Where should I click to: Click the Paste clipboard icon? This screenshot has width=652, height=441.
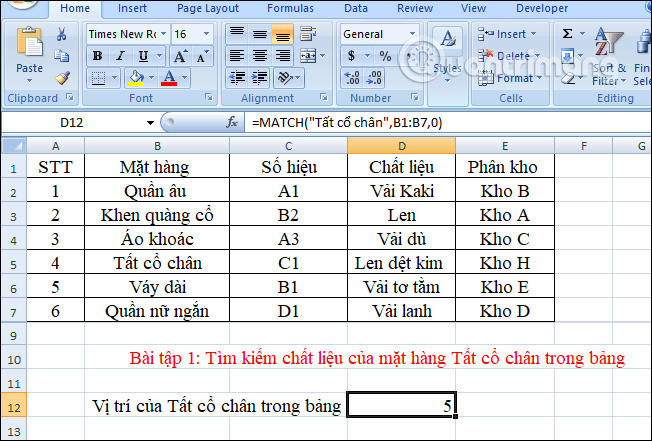coord(29,42)
